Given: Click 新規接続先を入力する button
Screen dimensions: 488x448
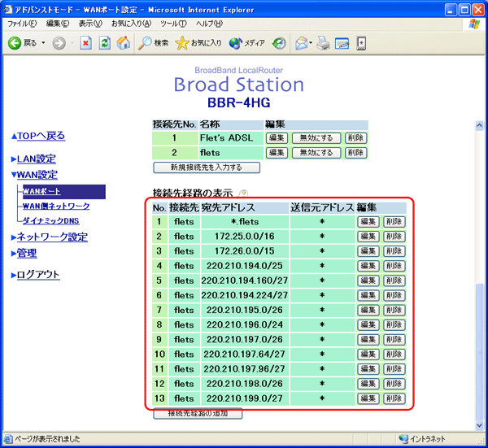Looking at the screenshot, I should coord(207,167).
